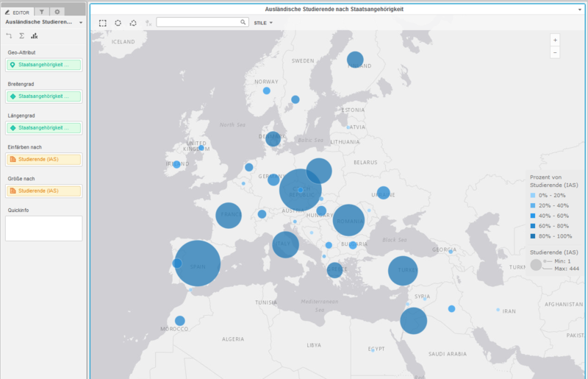Click the large Spain bubble on map

(197, 264)
